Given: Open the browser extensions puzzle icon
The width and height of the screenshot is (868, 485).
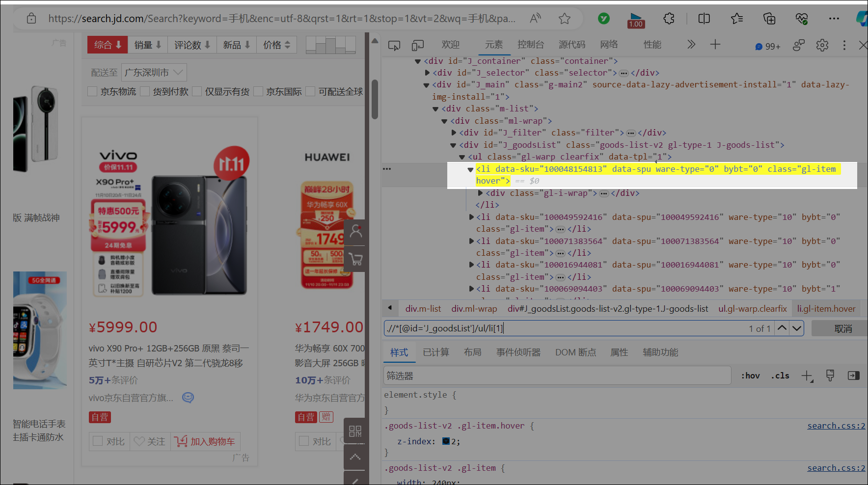Looking at the screenshot, I should click(669, 19).
